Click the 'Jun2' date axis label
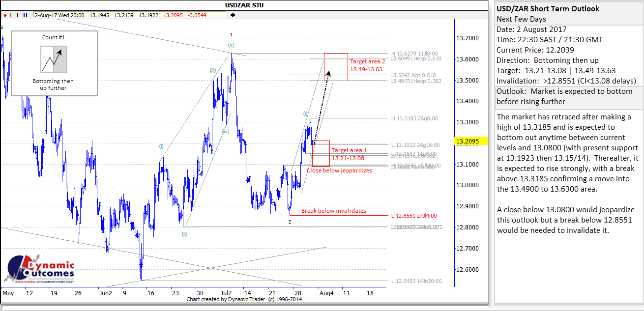Image resolution: width=644 pixels, height=311 pixels. [x=106, y=293]
